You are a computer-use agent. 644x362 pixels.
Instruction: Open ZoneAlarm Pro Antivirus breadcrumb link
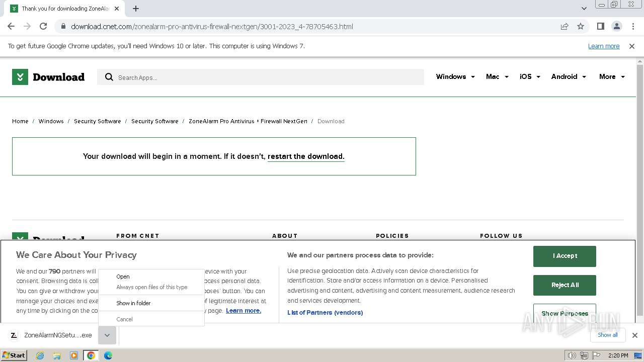pyautogui.click(x=248, y=121)
